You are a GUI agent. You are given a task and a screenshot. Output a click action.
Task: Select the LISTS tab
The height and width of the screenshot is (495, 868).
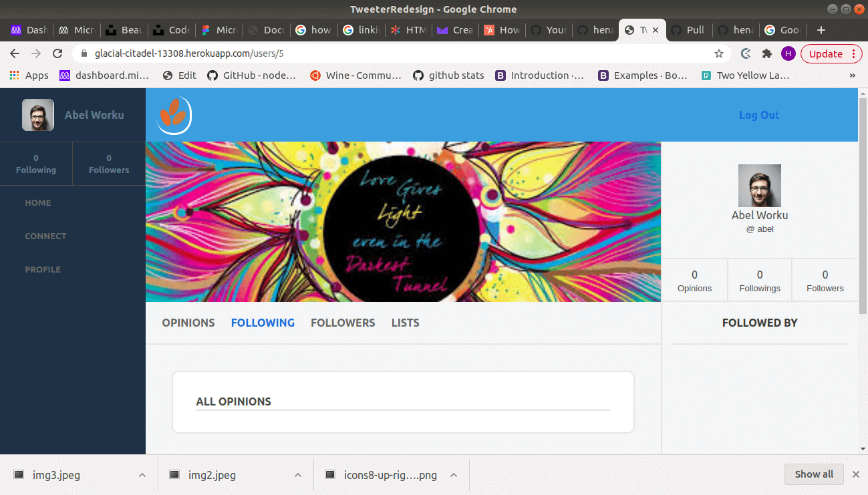(x=406, y=323)
